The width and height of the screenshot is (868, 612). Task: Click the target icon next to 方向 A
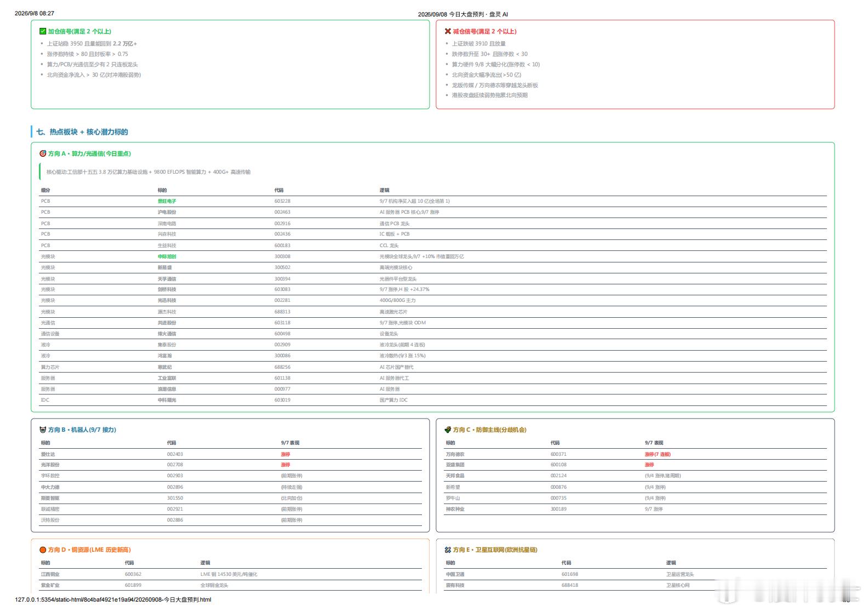coord(43,153)
